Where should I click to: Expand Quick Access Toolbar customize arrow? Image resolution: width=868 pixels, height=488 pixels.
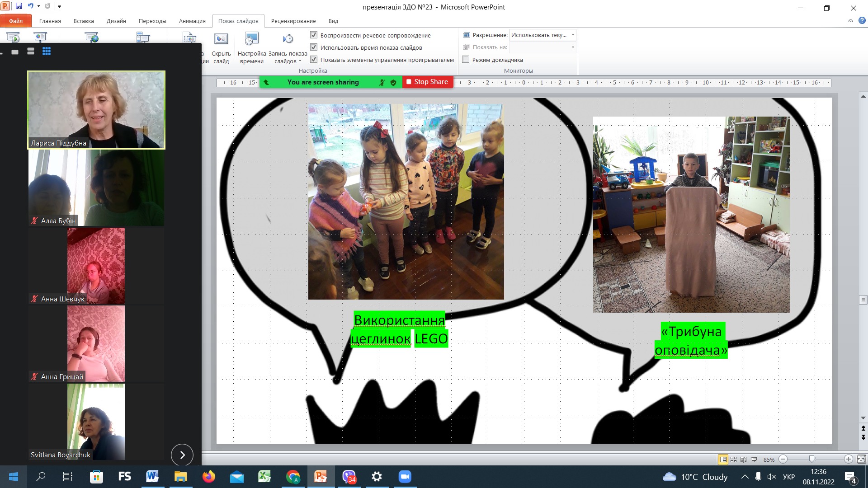click(x=59, y=6)
